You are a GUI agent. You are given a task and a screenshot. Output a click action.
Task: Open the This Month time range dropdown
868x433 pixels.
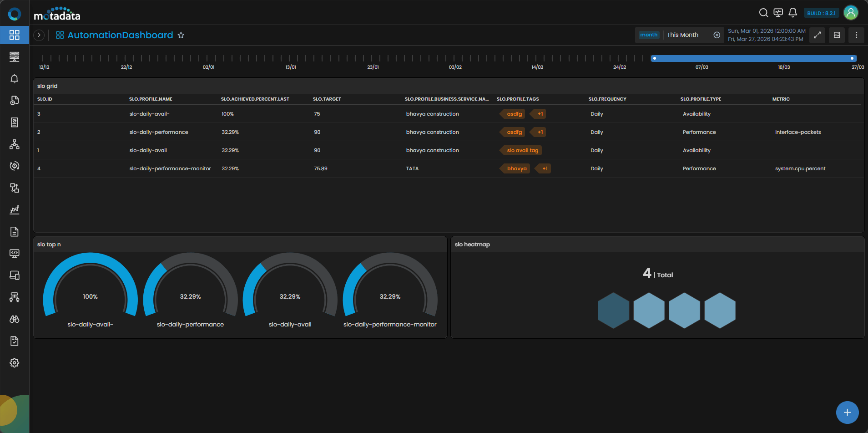[682, 35]
